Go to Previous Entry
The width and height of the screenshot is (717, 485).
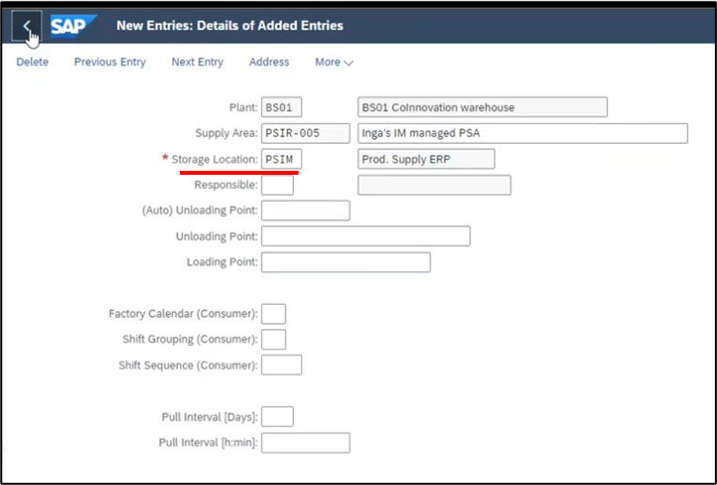[110, 62]
